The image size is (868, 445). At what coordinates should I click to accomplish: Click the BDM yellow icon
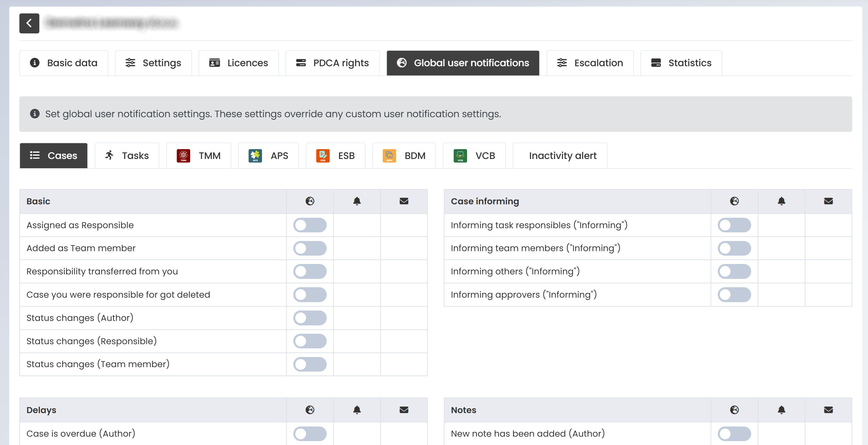[389, 156]
